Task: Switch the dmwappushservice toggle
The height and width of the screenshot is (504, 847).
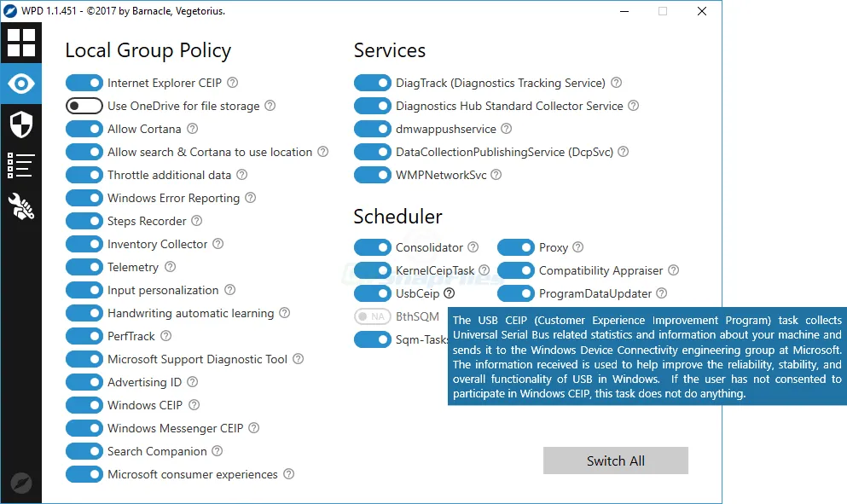Action: pyautogui.click(x=373, y=129)
